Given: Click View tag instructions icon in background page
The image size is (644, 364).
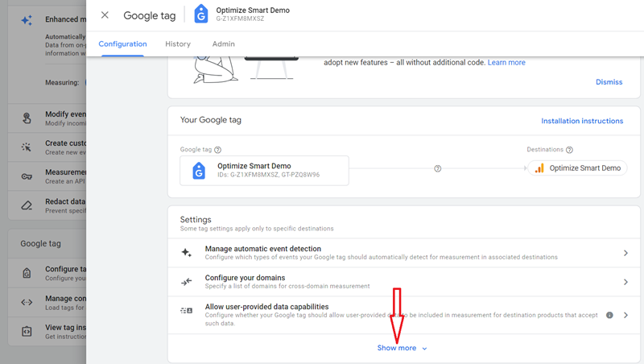Looking at the screenshot, I should [27, 331].
